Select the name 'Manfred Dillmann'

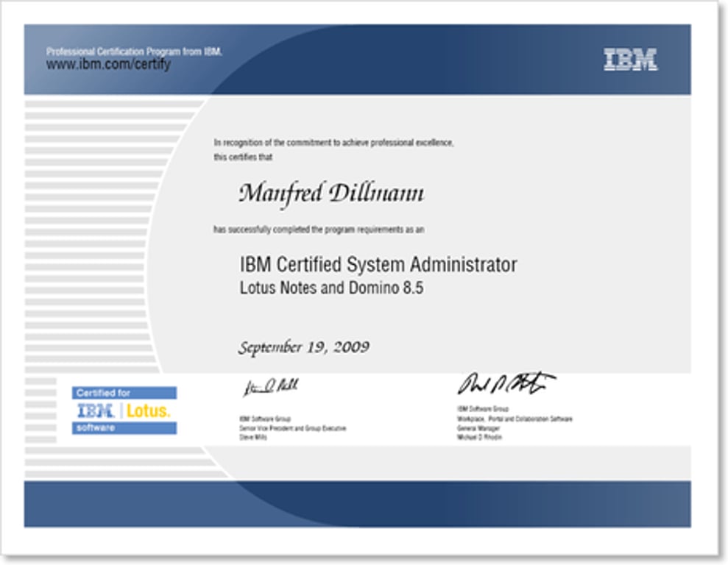click(x=331, y=193)
